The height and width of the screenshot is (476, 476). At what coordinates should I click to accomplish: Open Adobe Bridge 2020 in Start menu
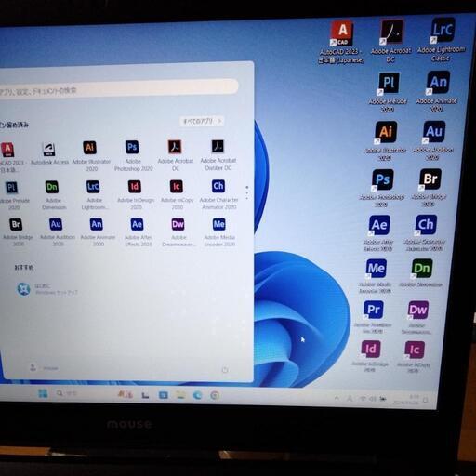(17, 231)
